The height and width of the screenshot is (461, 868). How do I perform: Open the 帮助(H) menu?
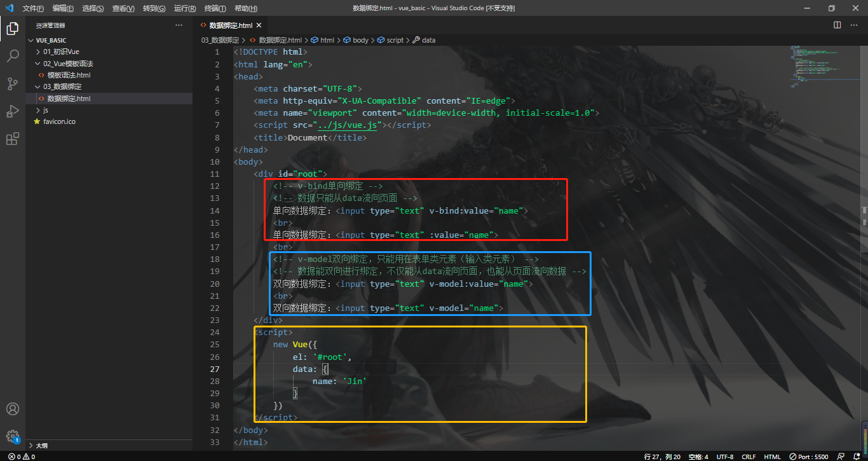(x=246, y=8)
